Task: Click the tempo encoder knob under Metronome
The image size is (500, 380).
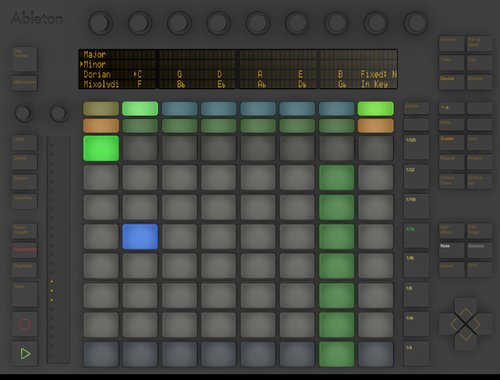Action: tap(23, 113)
